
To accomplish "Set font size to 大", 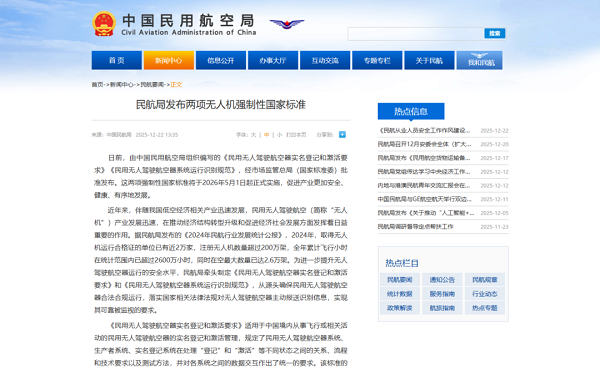I will [253, 135].
